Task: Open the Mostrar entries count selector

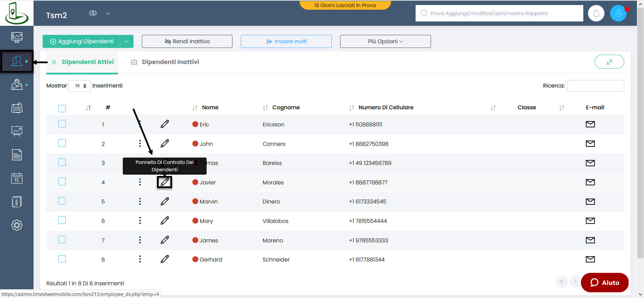Action: pos(80,86)
